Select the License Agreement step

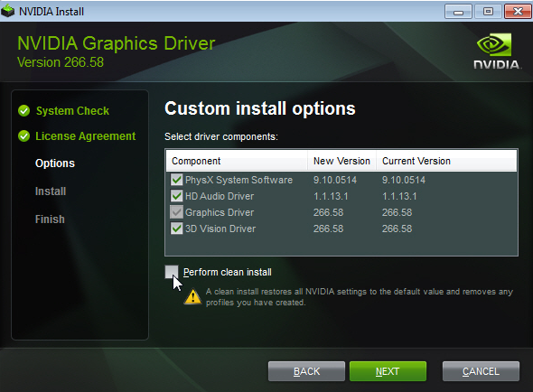pos(85,136)
